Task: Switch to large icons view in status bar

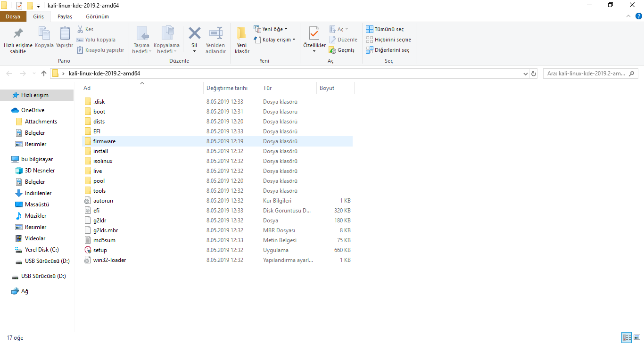Action: 637,337
